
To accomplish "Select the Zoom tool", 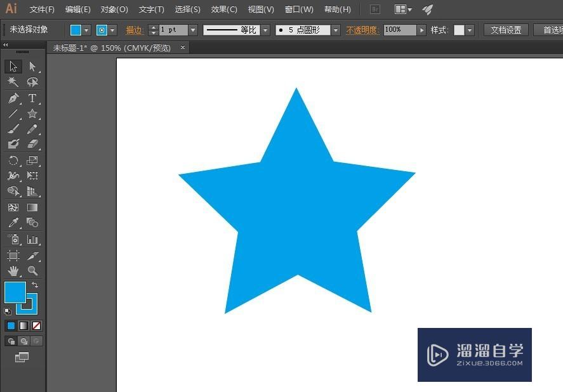I will pos(32,271).
